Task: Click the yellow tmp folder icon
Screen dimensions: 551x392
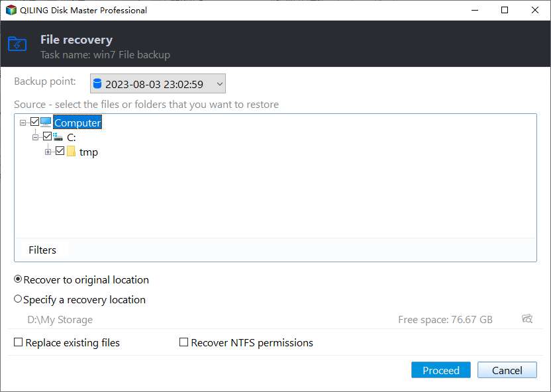Action: [71, 152]
